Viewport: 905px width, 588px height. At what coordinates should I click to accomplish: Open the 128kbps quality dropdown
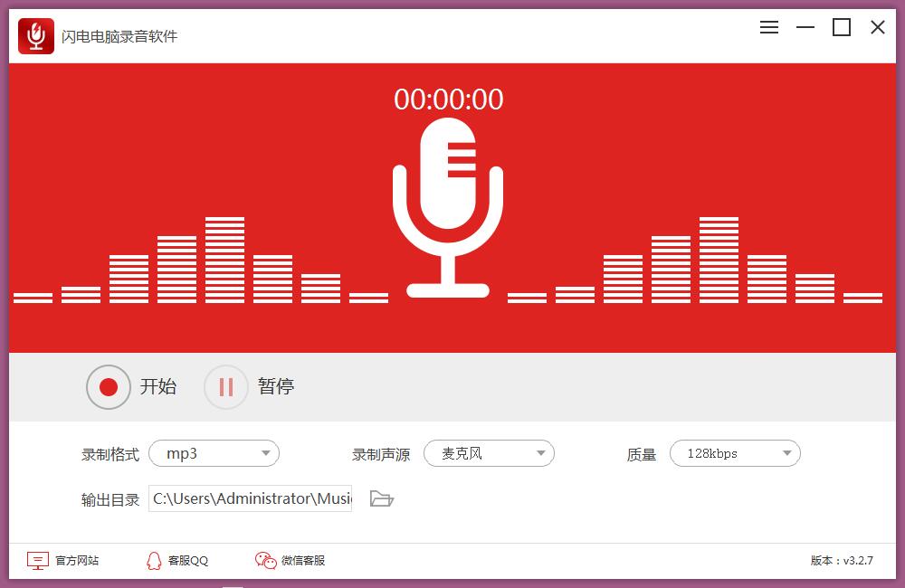click(735, 453)
